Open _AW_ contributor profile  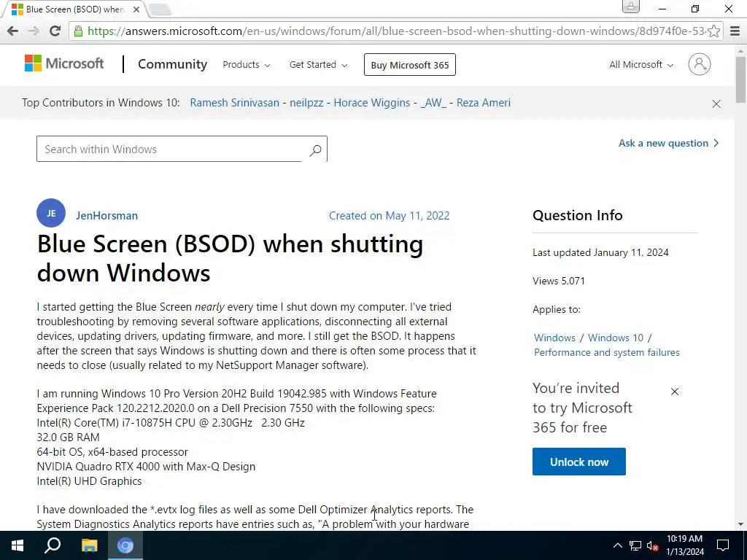433,103
